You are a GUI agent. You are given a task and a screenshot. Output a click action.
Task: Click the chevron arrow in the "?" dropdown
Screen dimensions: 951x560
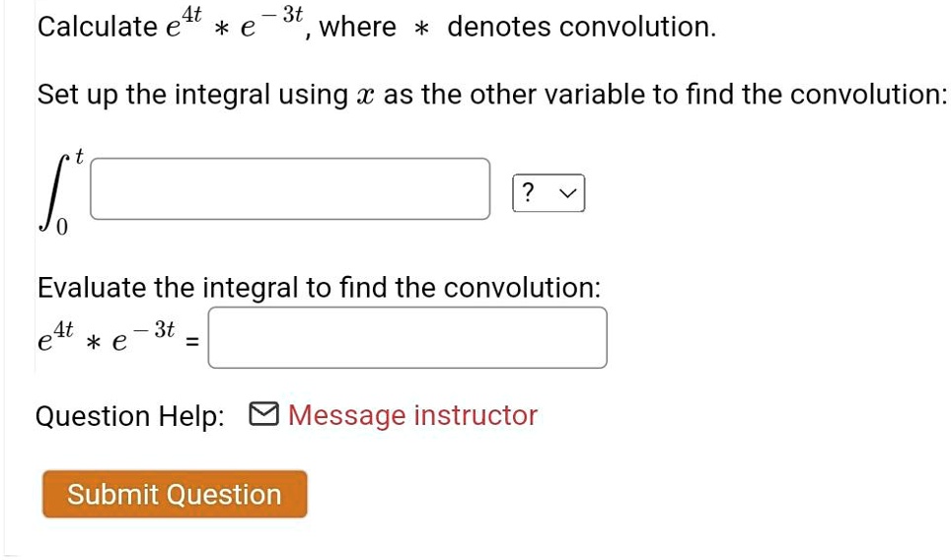567,194
